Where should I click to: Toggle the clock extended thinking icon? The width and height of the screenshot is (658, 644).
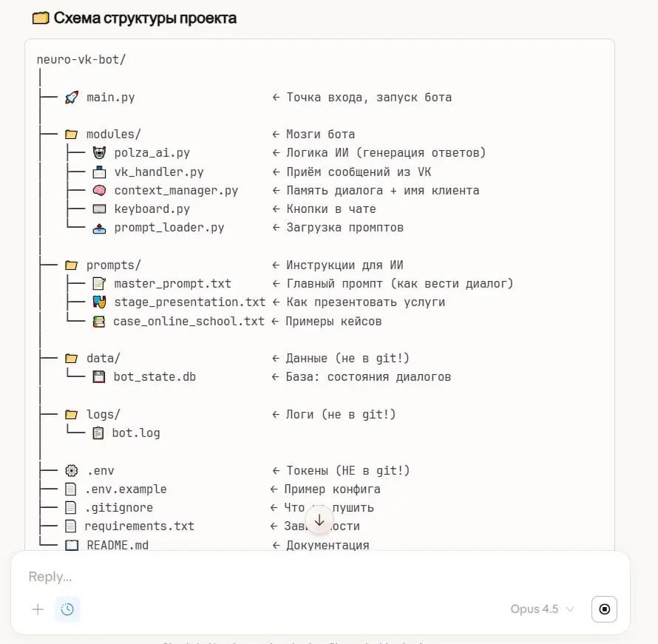[x=67, y=609]
